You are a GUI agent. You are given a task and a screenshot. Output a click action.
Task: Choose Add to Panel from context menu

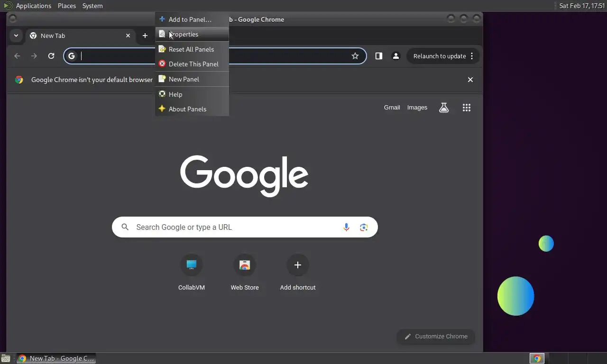pos(192,19)
